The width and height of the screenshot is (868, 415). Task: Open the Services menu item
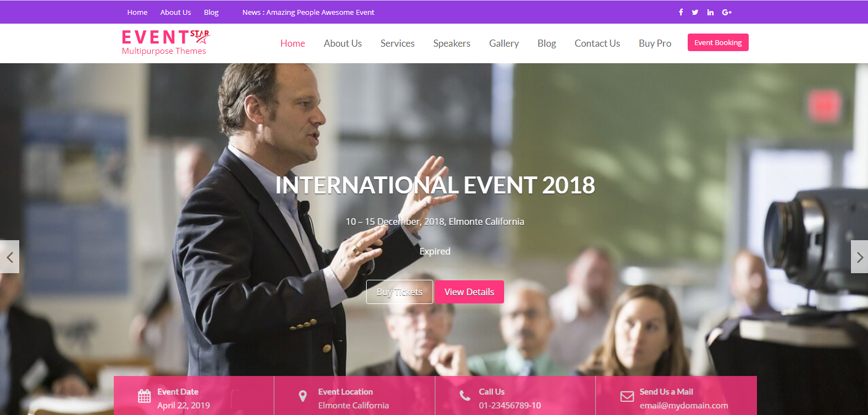tap(397, 43)
